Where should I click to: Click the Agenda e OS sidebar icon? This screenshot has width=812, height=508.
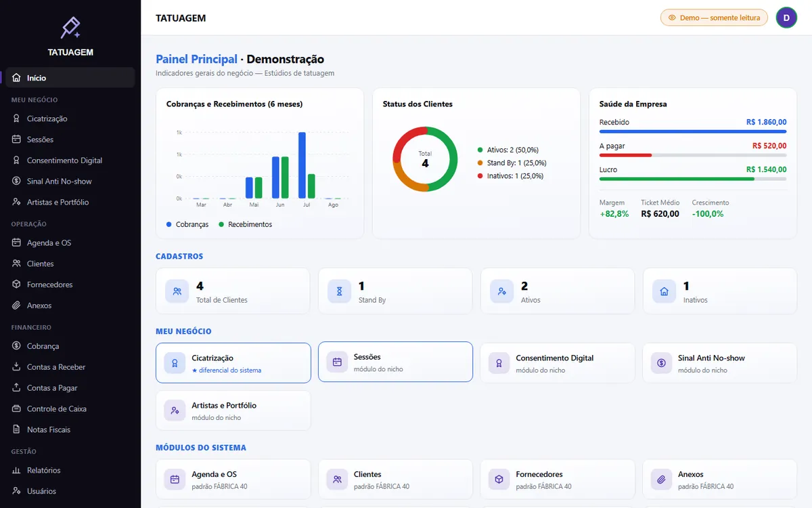click(x=16, y=242)
